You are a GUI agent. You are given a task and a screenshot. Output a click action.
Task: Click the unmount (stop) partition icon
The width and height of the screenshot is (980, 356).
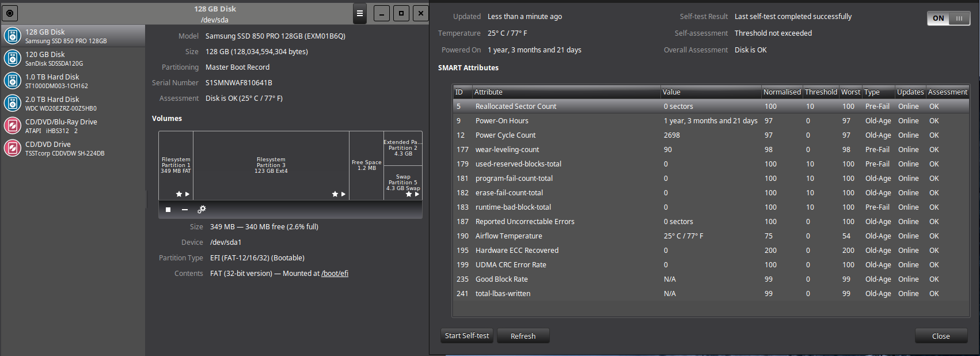point(168,210)
